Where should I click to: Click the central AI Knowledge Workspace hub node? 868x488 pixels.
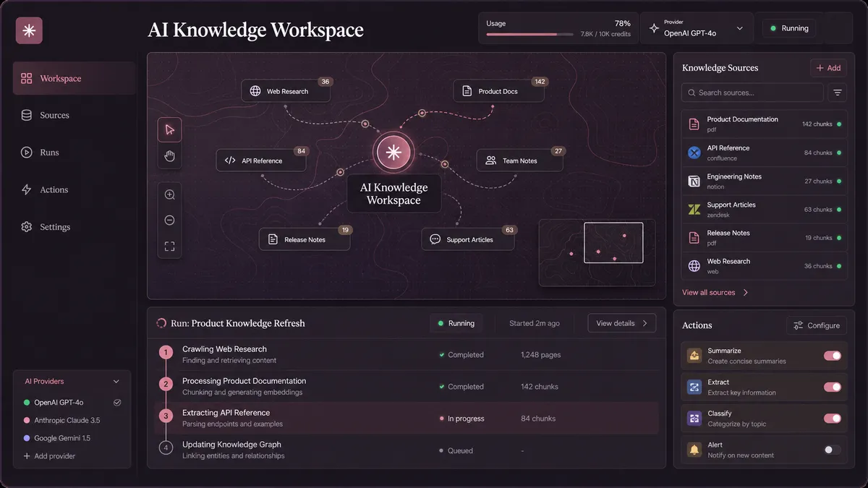pyautogui.click(x=393, y=153)
